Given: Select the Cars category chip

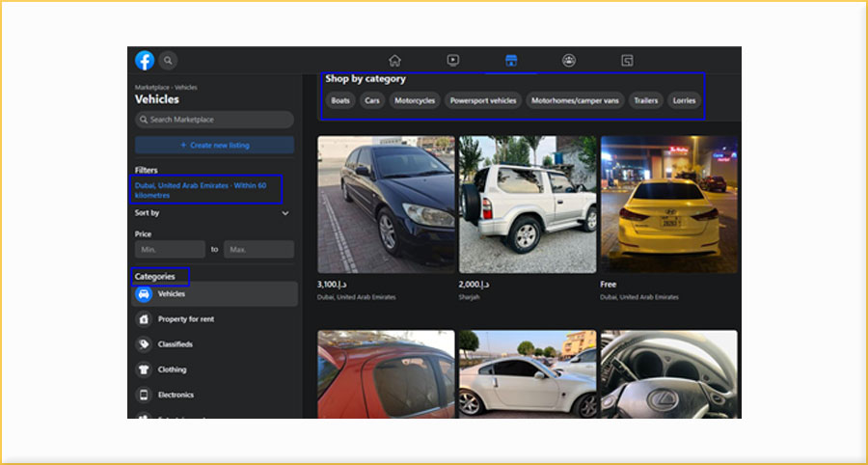Looking at the screenshot, I should click(372, 100).
